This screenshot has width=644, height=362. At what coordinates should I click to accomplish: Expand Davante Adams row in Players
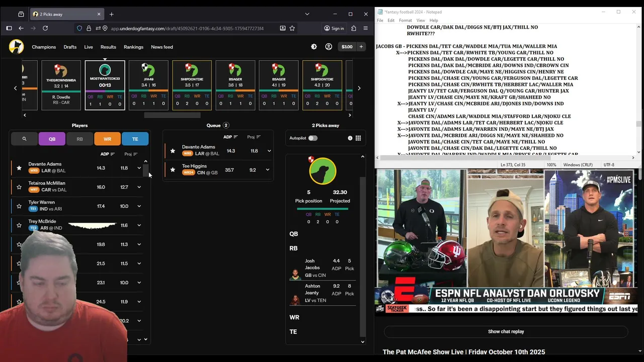139,168
